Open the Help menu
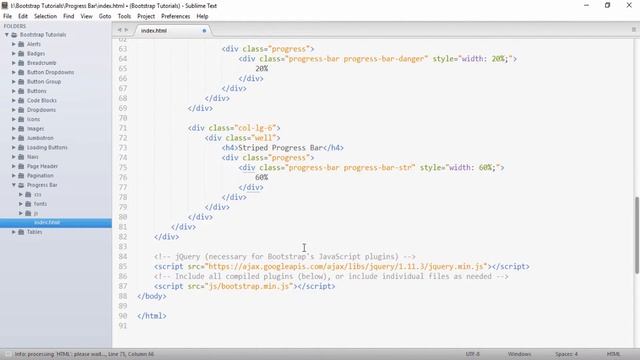Screen dimensions: 640x360 point(202,16)
